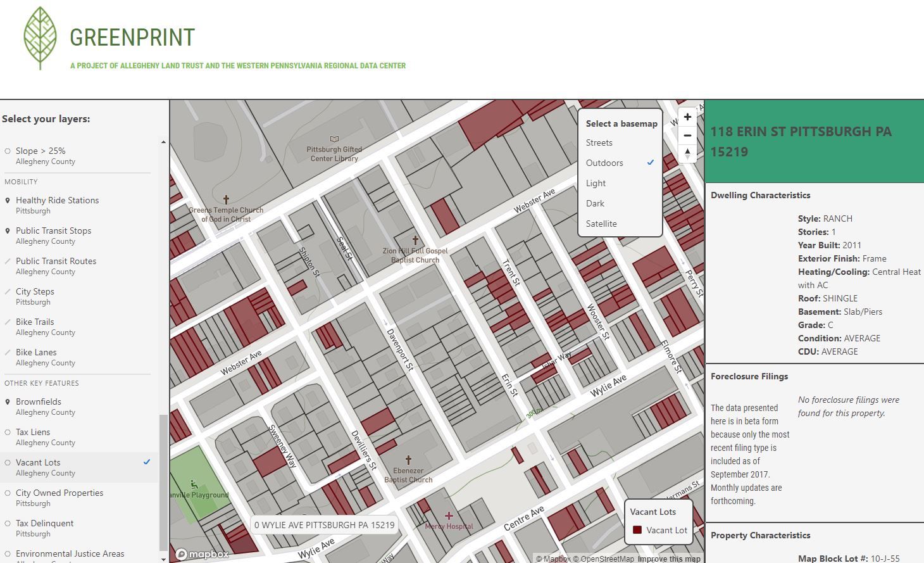The width and height of the screenshot is (924, 563).
Task: Click the Map Block Lot # 10-J-55 text
Action: [849, 559]
